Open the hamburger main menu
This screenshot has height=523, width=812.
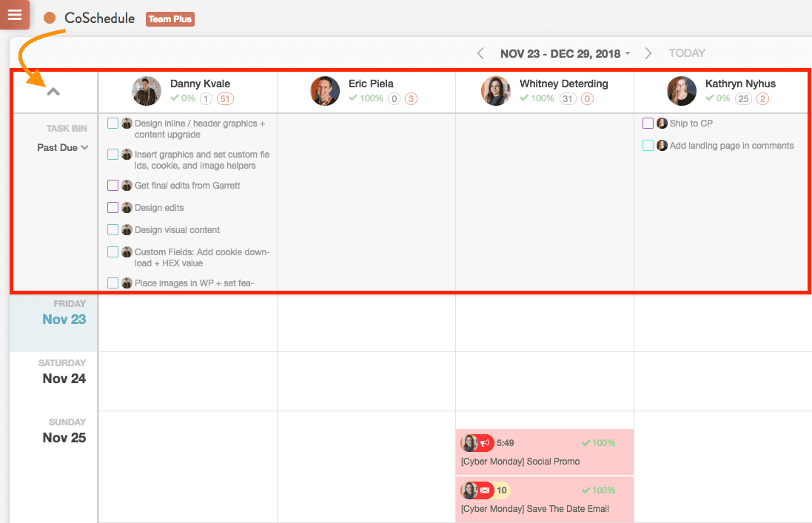tap(15, 14)
